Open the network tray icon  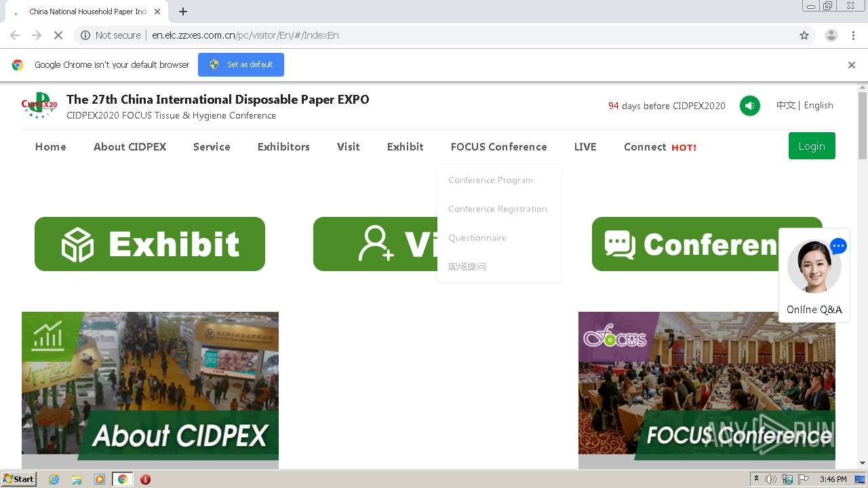(x=787, y=479)
